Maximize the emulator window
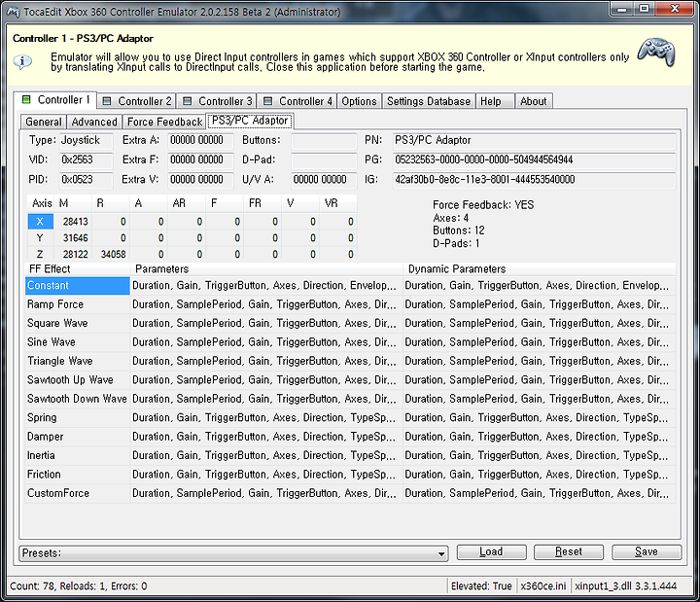This screenshot has height=602, width=700. (645, 9)
